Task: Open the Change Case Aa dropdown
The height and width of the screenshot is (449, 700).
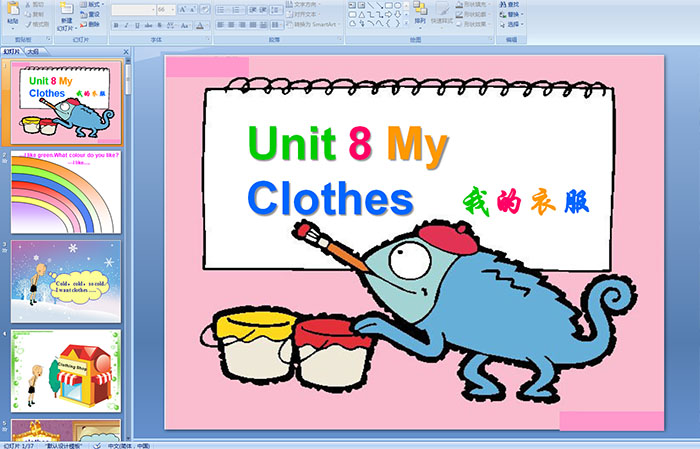Action: (x=185, y=25)
